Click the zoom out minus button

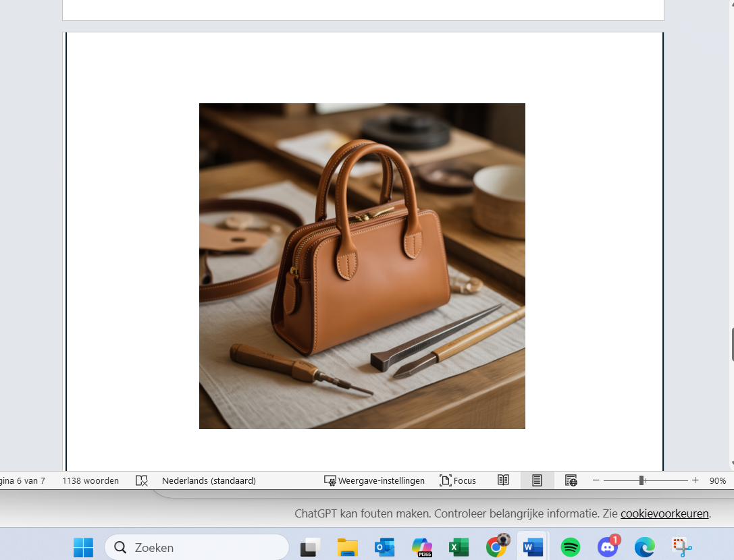(x=596, y=480)
